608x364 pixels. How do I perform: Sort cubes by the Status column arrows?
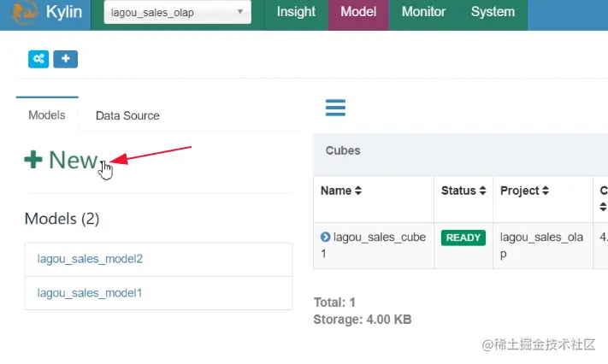pyautogui.click(x=482, y=191)
